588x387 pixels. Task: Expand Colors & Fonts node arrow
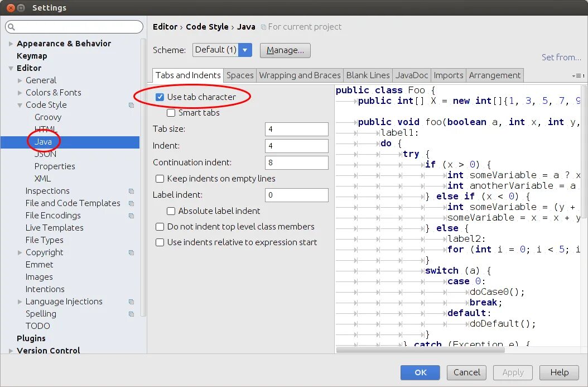[20, 93]
